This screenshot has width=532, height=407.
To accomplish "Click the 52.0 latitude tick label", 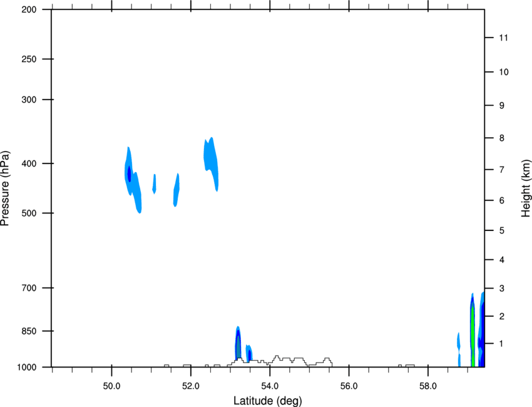I will pyautogui.click(x=191, y=386).
